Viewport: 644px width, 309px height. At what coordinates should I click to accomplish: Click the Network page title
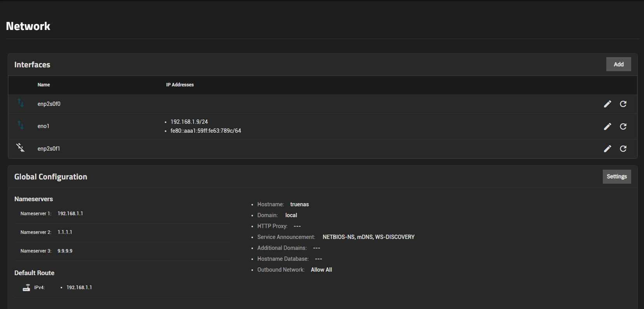(x=28, y=26)
